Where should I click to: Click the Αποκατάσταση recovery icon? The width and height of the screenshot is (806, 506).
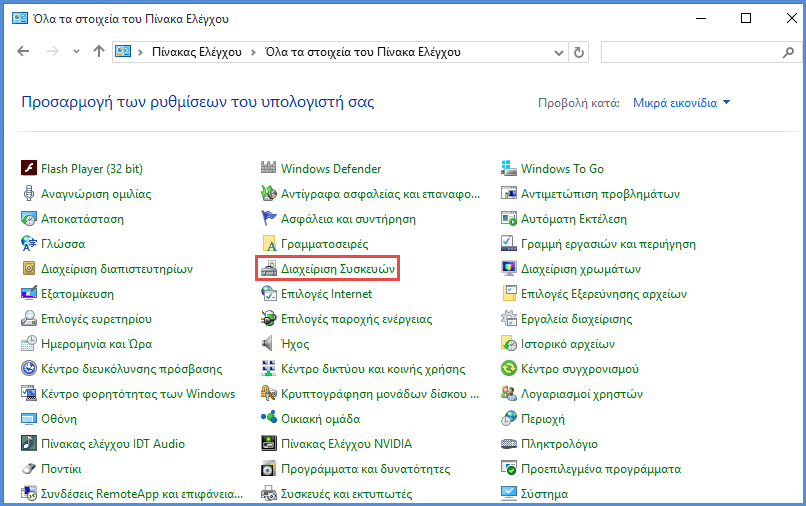coord(29,219)
